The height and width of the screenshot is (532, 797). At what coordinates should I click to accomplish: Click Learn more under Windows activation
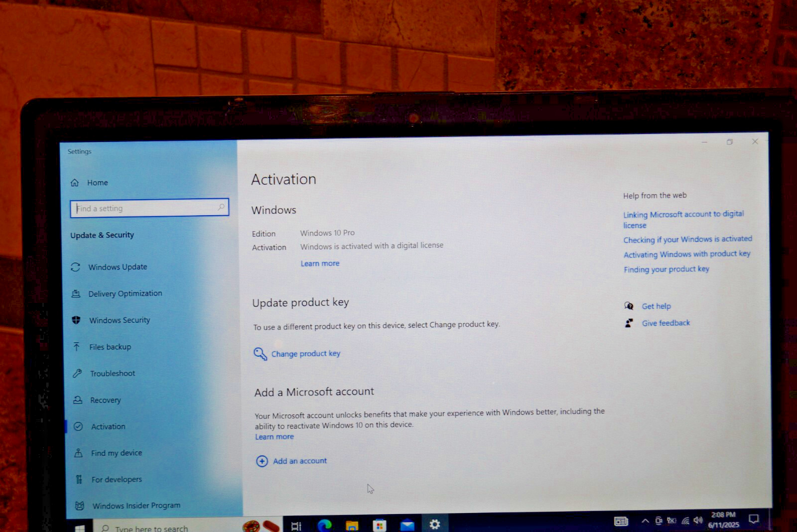coord(320,264)
